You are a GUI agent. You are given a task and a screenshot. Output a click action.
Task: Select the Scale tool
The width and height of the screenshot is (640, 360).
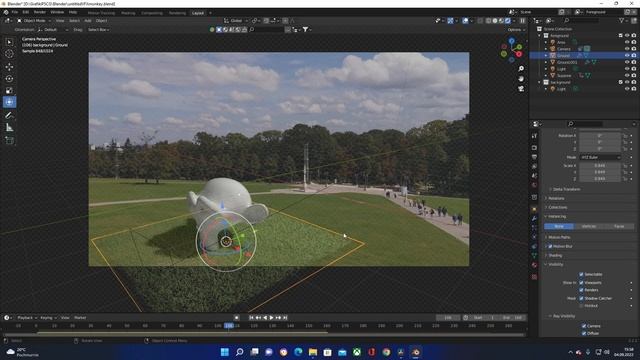pyautogui.click(x=9, y=91)
